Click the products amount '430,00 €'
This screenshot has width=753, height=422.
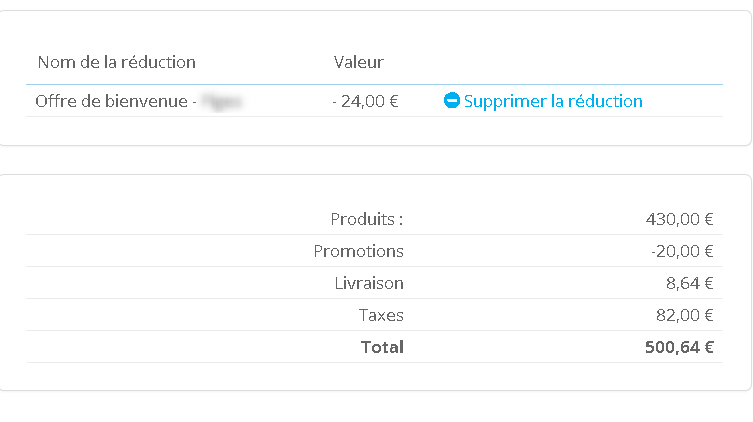[679, 219]
